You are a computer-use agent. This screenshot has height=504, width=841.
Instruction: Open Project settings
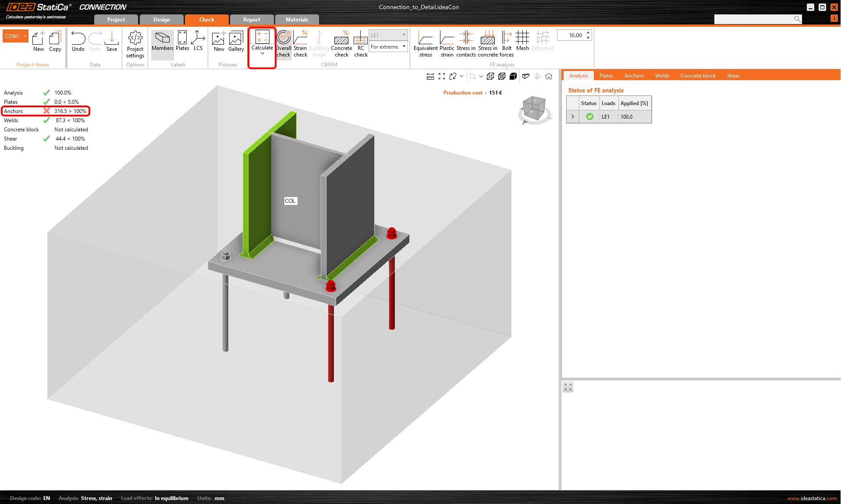coord(135,44)
